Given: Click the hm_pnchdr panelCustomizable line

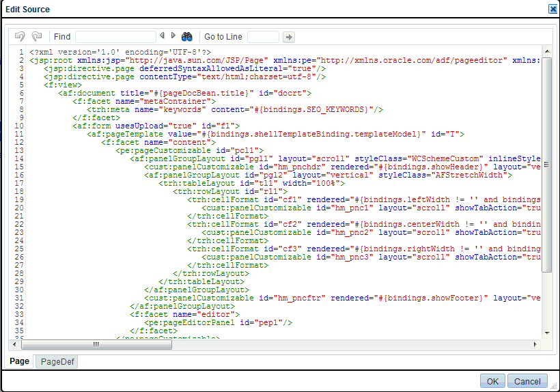Looking at the screenshot, I should pyautogui.click(x=341, y=167).
